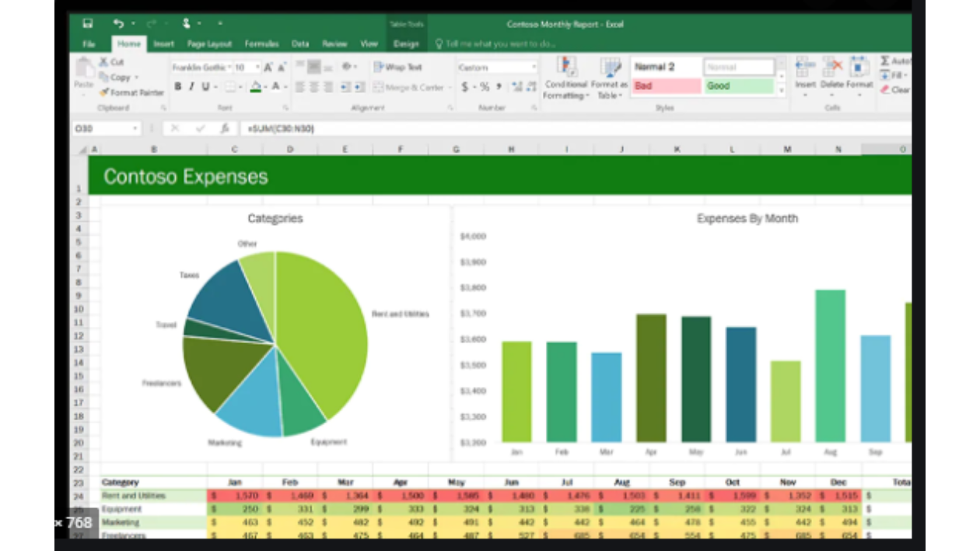The width and height of the screenshot is (980, 551).
Task: Decrease the cell indent
Action: (346, 87)
